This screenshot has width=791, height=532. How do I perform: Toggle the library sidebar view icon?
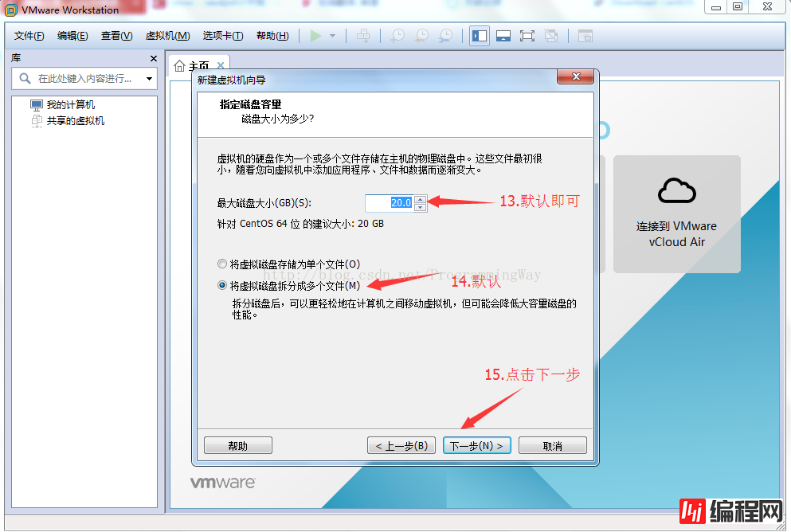[479, 36]
